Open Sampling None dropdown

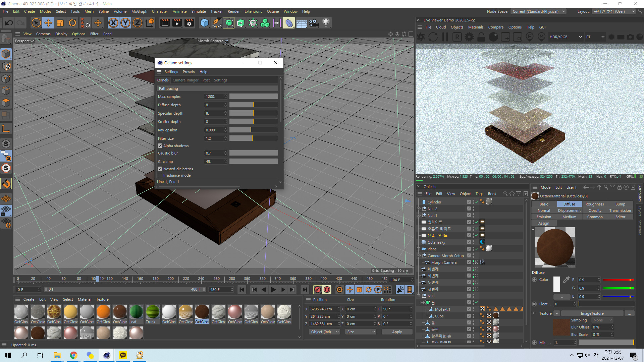(602, 320)
